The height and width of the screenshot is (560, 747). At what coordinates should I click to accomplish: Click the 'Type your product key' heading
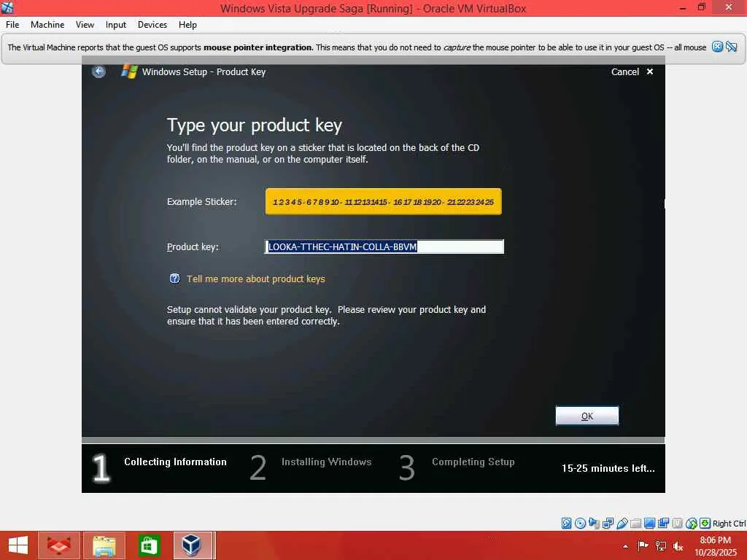pyautogui.click(x=255, y=125)
